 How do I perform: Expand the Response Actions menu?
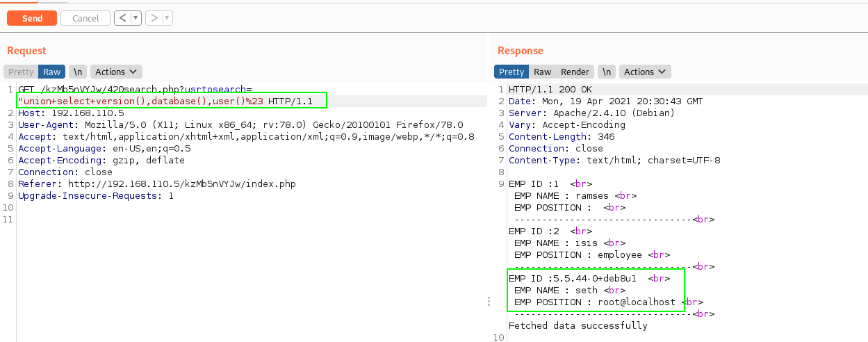pyautogui.click(x=645, y=72)
